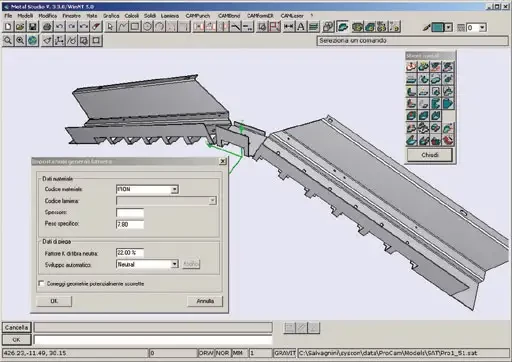Open the Codice lamiera dropdown

pyautogui.click(x=212, y=201)
